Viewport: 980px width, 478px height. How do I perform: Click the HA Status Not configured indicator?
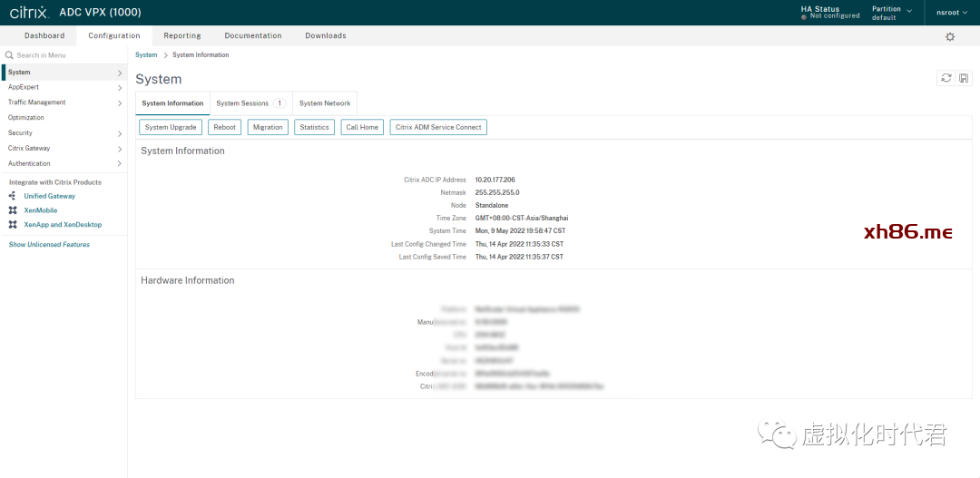tap(830, 13)
